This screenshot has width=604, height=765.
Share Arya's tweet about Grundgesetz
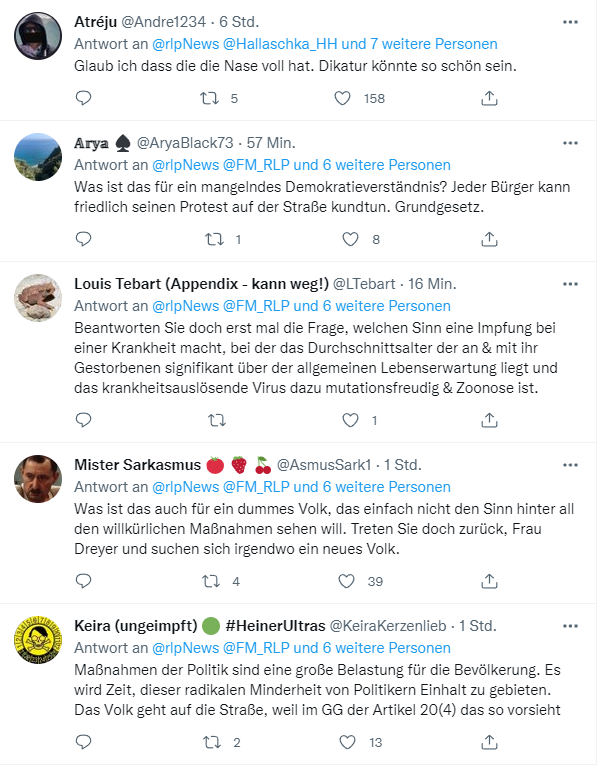[x=490, y=239]
